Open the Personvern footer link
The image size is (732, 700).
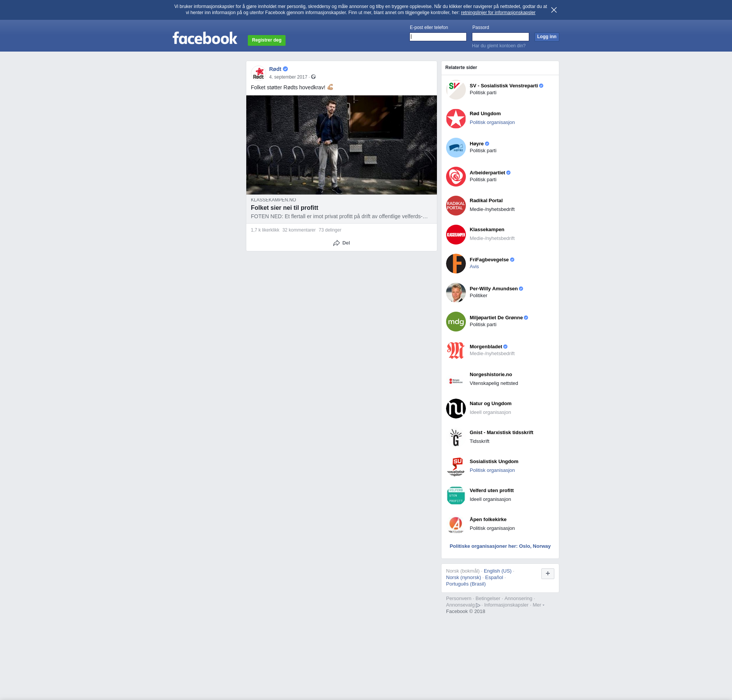(459, 599)
